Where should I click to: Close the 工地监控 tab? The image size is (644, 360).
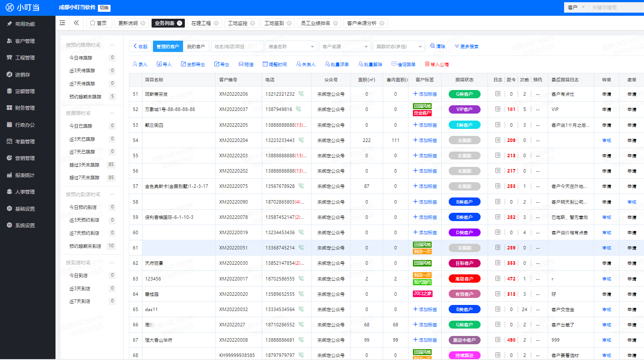[253, 23]
